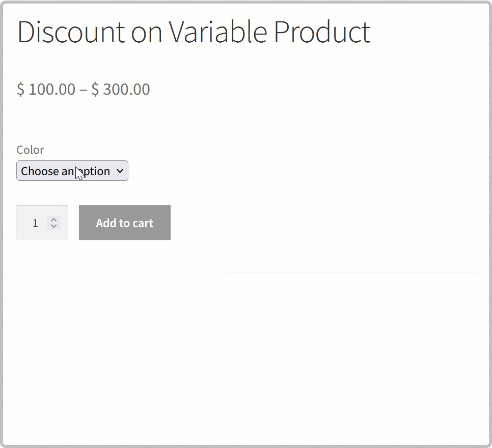Viewport: 492px width, 448px height.
Task: Click the number 1 in the quantity box
Action: coord(35,223)
